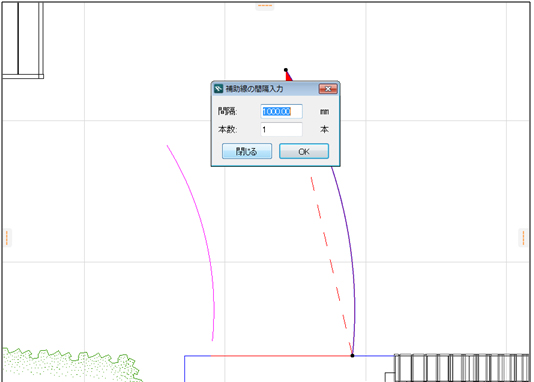Select the red dashed guide line
The height and width of the screenshot is (382, 534).
[x=330, y=262]
